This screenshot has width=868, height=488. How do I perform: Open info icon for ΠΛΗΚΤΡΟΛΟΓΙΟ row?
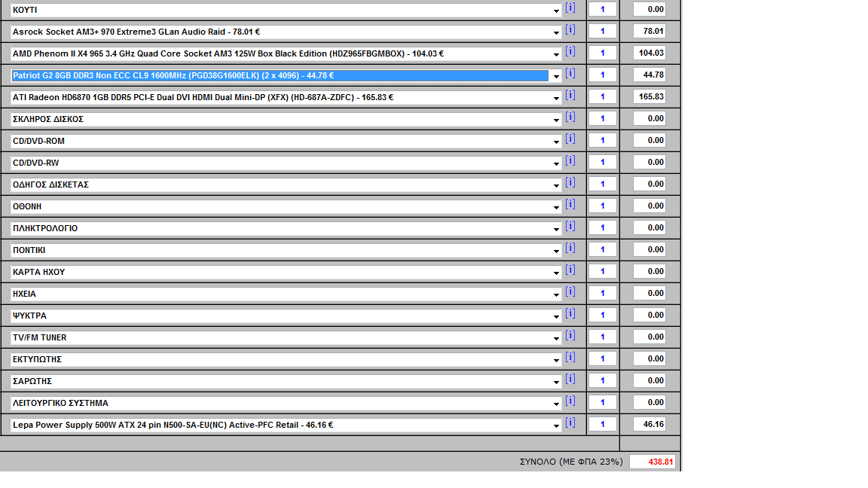click(x=570, y=226)
